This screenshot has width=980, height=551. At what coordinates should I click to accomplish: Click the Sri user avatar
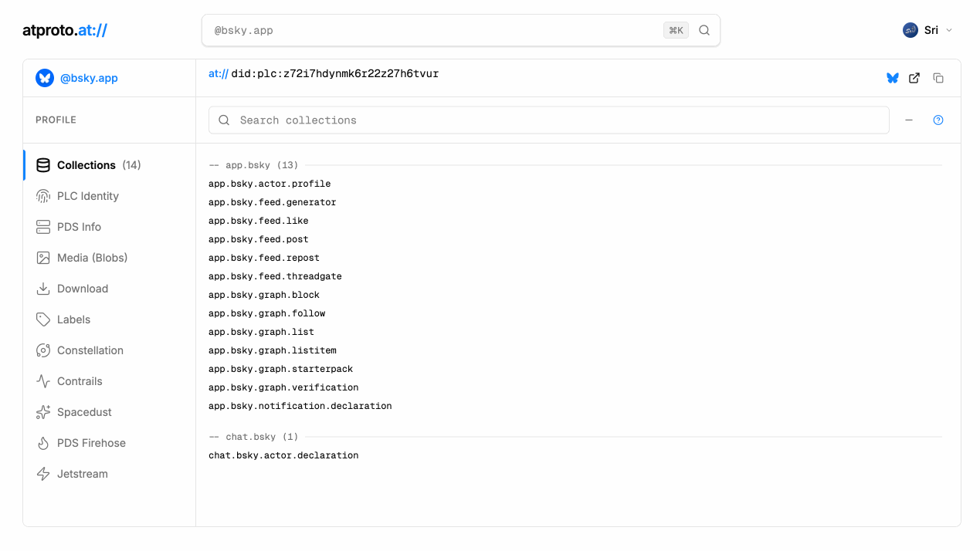pyautogui.click(x=910, y=30)
